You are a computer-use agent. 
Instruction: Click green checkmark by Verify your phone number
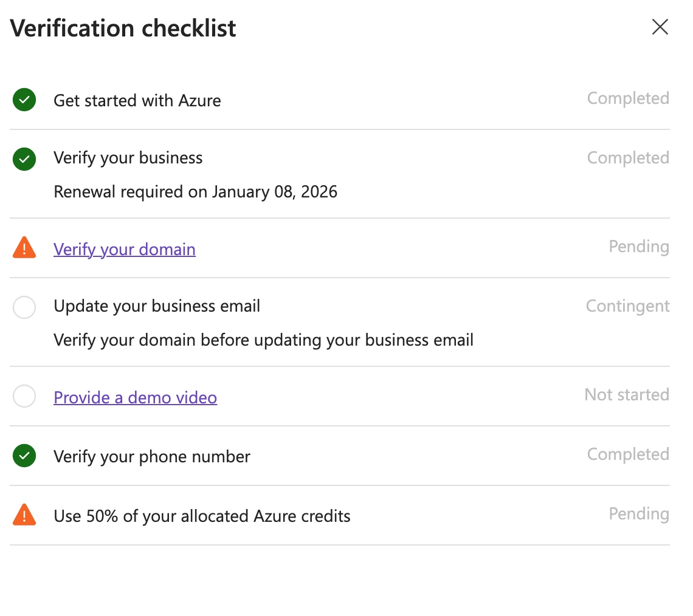[24, 456]
